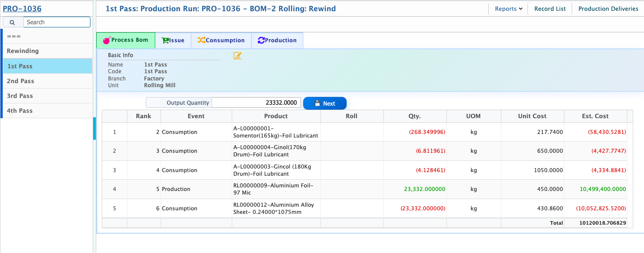
Task: Click the Process Bom tab's pink icon
Action: pyautogui.click(x=107, y=40)
